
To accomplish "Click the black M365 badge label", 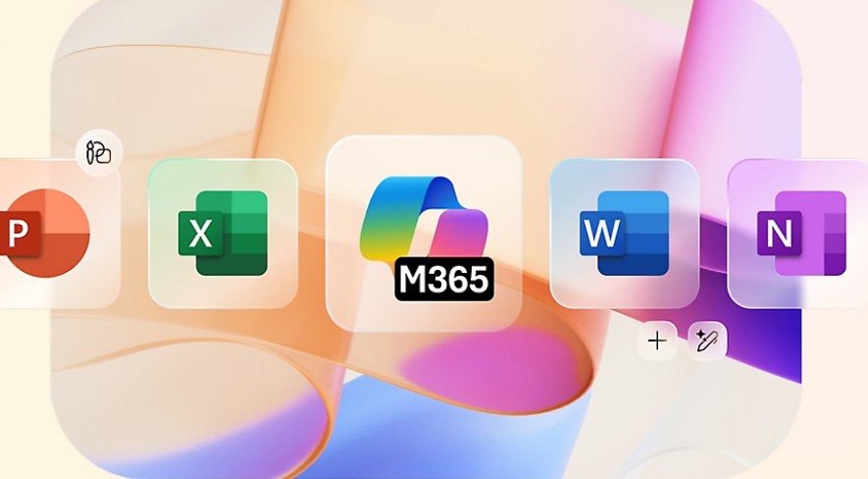I will coord(444,281).
